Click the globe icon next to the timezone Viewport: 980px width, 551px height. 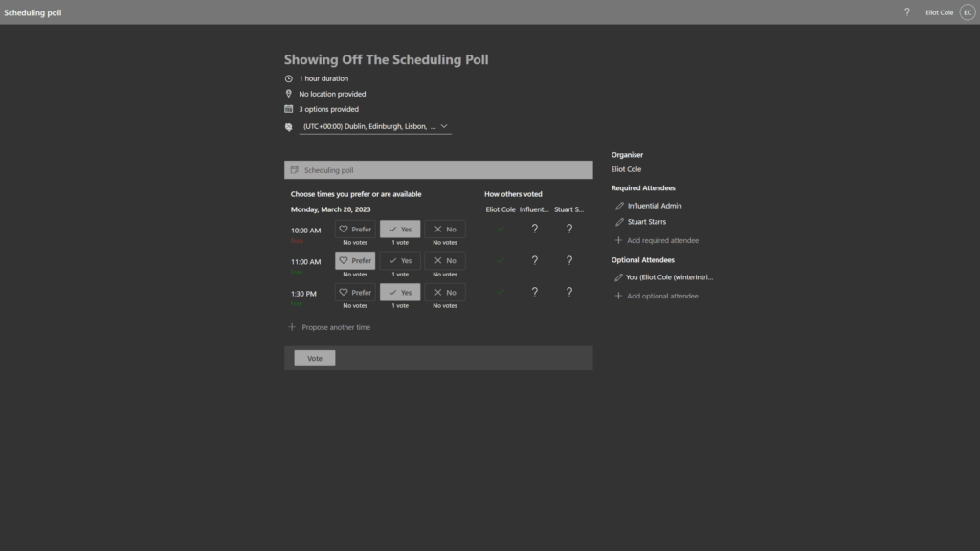[x=290, y=125]
